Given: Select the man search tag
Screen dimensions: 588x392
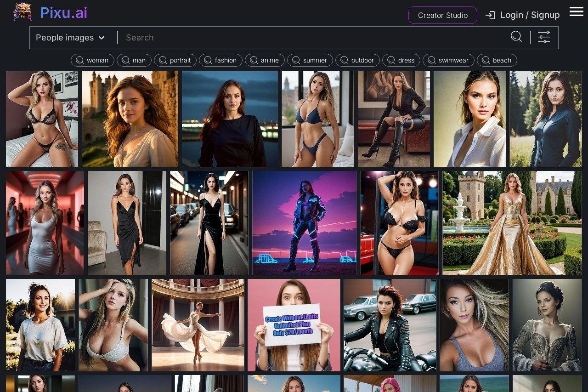Looking at the screenshot, I should point(134,60).
